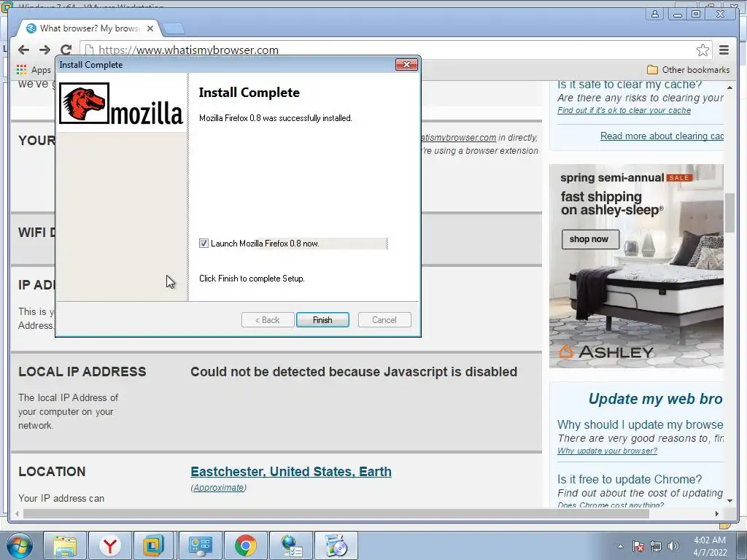Select the What browser? tab
The width and height of the screenshot is (747, 560).
[x=88, y=28]
